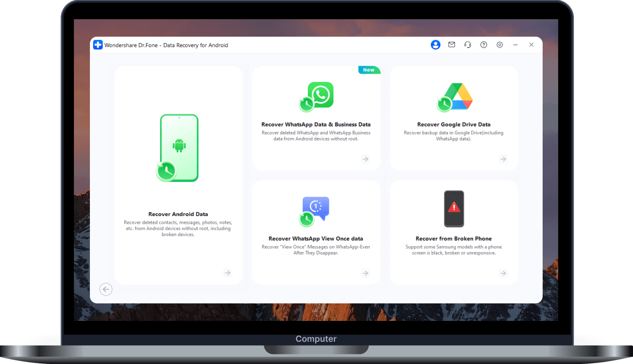This screenshot has width=633, height=364.
Task: Select Recover from Broken Phone title
Action: (454, 238)
